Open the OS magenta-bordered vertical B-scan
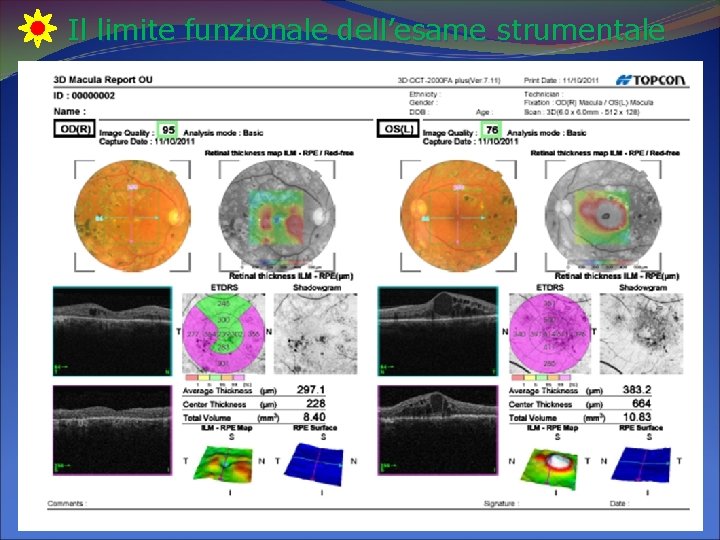This screenshot has width=720, height=540. pos(438,430)
